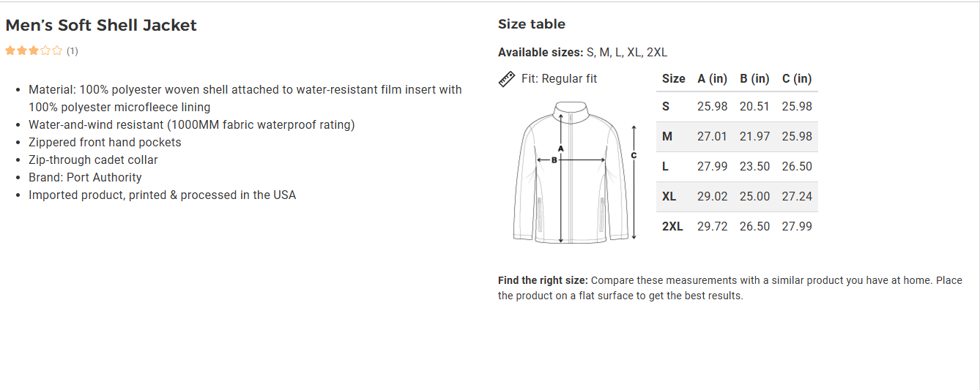
Task: Click the XL size row label
Action: (x=669, y=197)
